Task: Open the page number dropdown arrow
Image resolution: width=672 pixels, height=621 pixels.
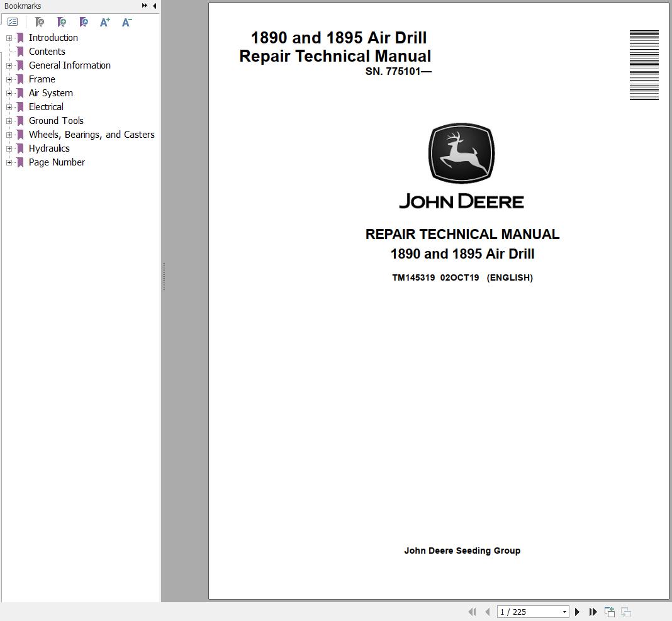Action: (x=564, y=611)
